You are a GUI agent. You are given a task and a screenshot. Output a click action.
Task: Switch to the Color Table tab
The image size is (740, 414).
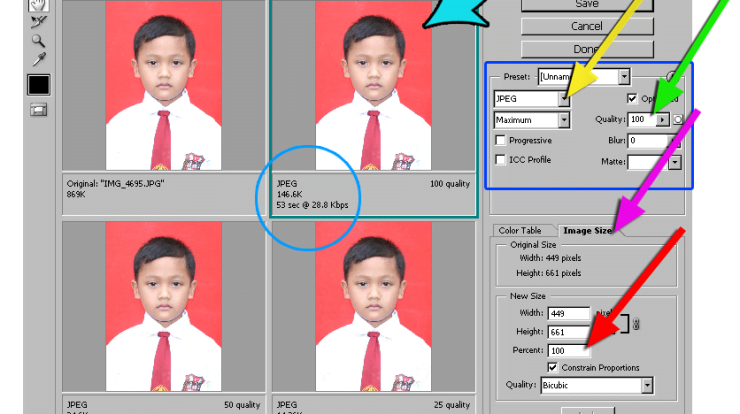tap(520, 230)
